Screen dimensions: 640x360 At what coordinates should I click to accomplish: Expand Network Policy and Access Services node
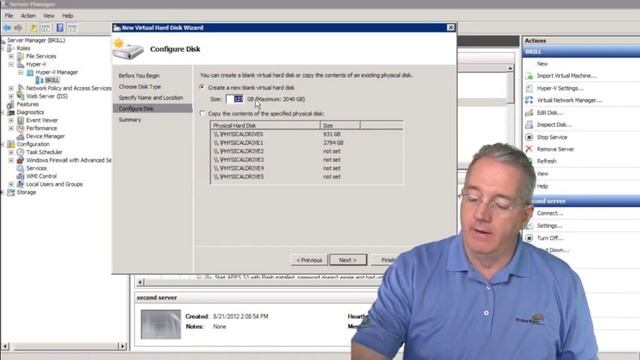11,88
